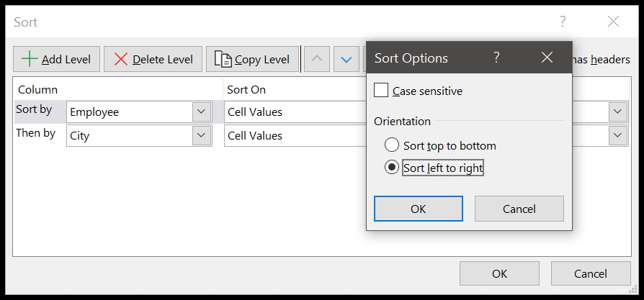Cancel the Sort Options dialog
The image size is (644, 300).
[519, 209]
